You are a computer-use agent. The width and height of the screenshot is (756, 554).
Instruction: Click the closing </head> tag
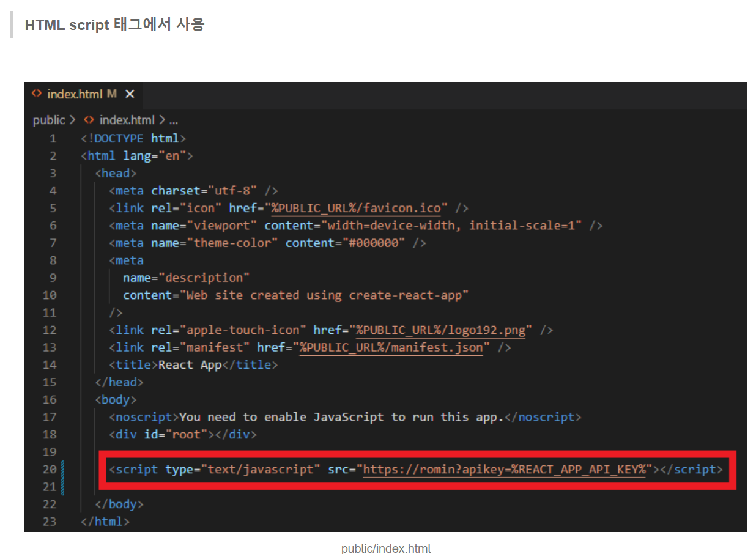[x=119, y=382]
